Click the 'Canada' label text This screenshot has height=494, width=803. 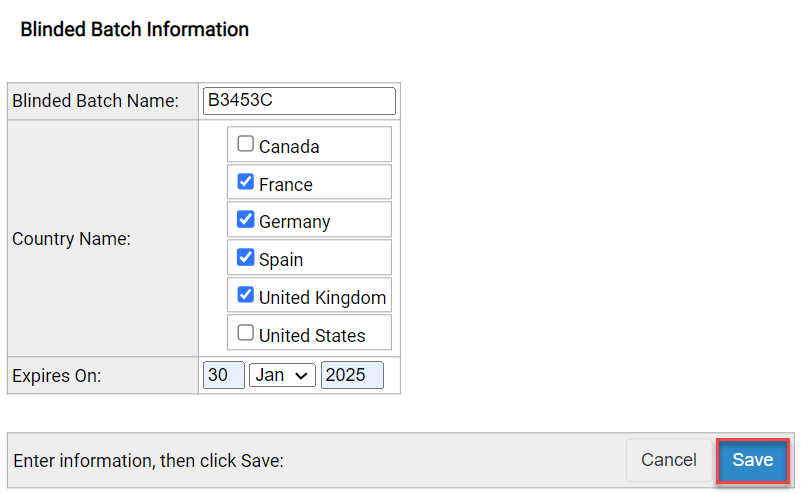click(x=289, y=147)
